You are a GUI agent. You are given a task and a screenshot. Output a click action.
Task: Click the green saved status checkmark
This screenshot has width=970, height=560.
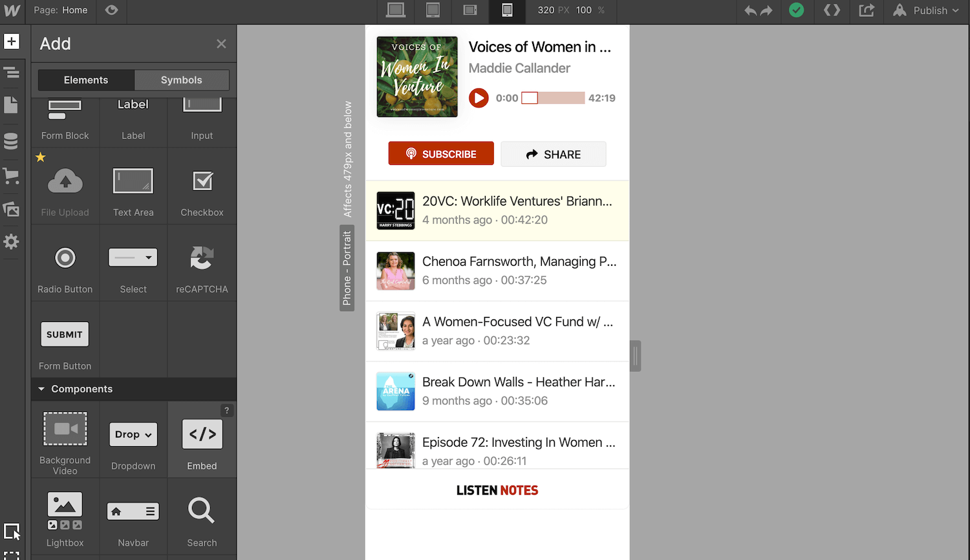click(x=797, y=10)
